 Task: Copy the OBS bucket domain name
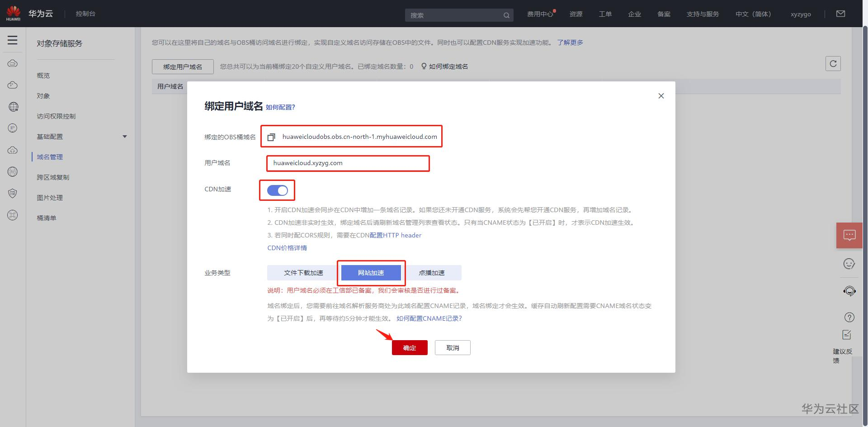[x=271, y=137]
